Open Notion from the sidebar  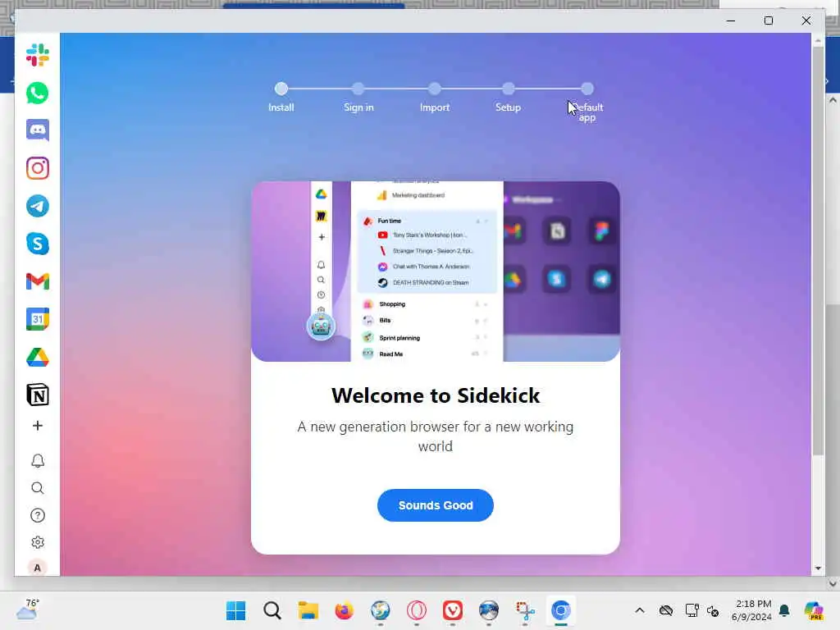pyautogui.click(x=38, y=395)
